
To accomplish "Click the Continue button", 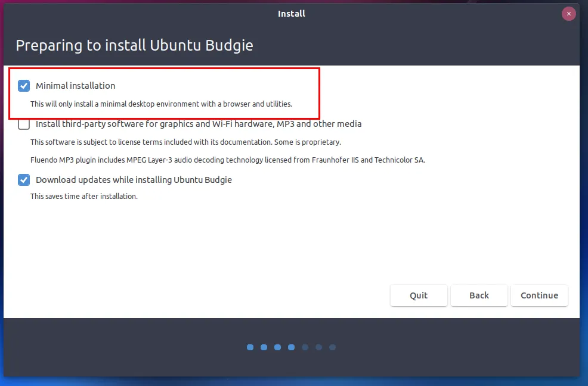I will (539, 295).
